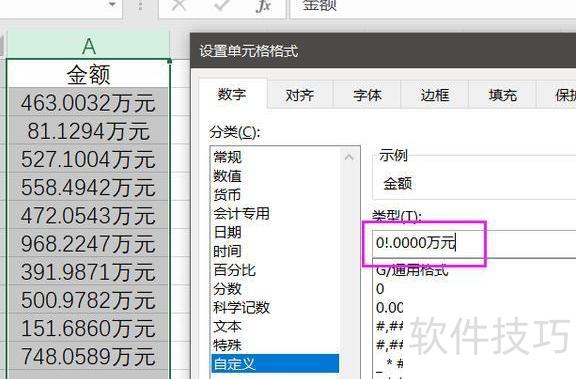Viewport: 576px width, 379px height.
Task: Click the insert function fx icon
Action: [x=263, y=5]
